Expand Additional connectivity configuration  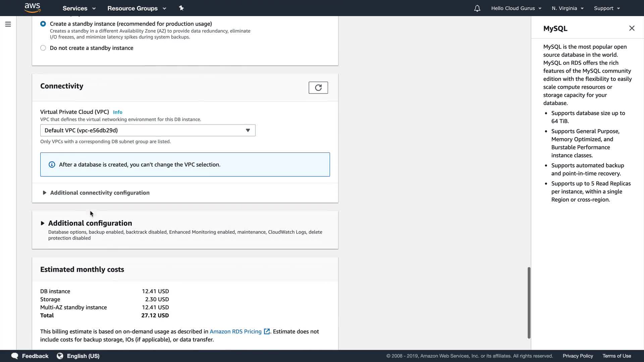click(100, 193)
